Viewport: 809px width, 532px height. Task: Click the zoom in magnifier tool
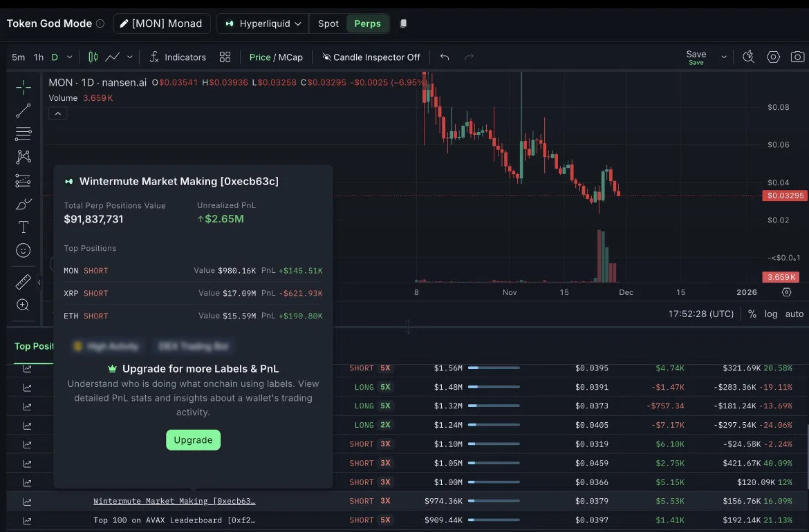point(24,305)
